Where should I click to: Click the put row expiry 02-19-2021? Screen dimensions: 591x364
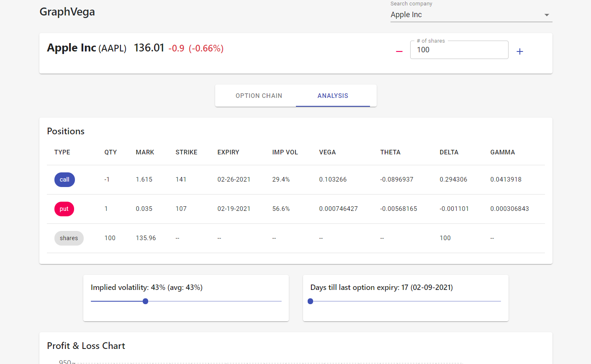point(234,209)
